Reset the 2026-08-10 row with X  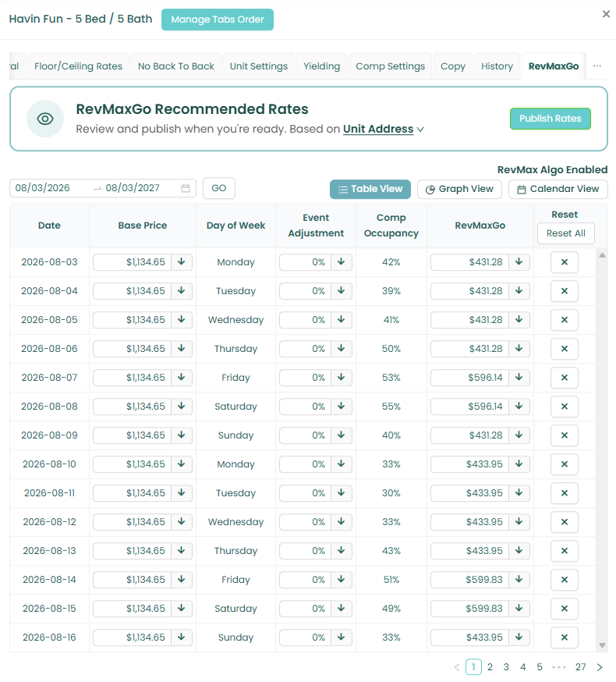pos(565,464)
